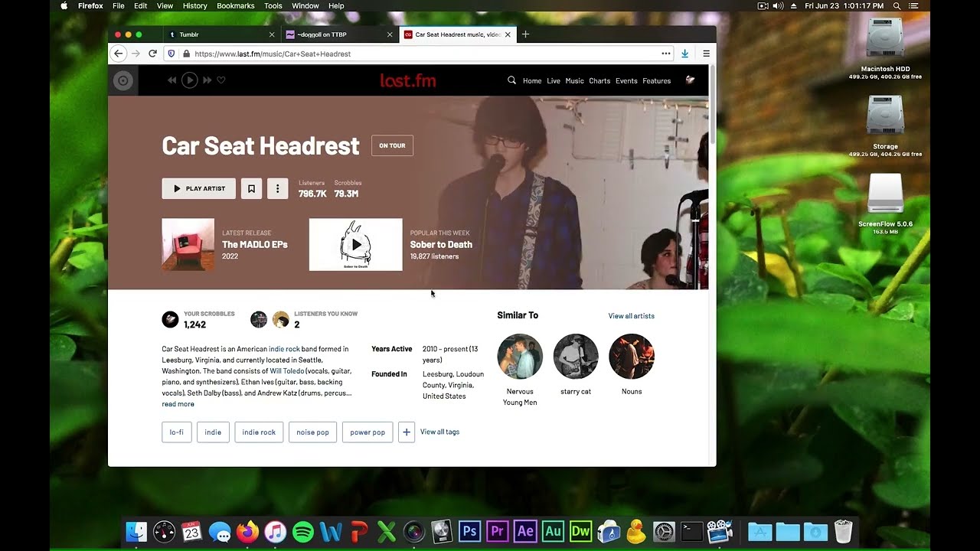Viewport: 980px width, 551px height.
Task: Open The MADLO EPs latest release link
Action: [255, 245]
